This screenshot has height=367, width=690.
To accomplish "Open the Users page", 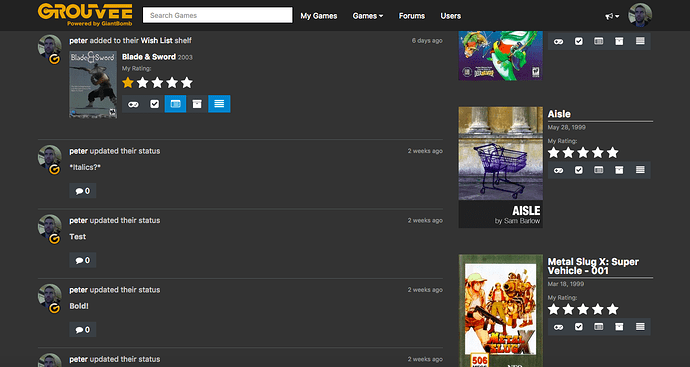I will (x=451, y=16).
